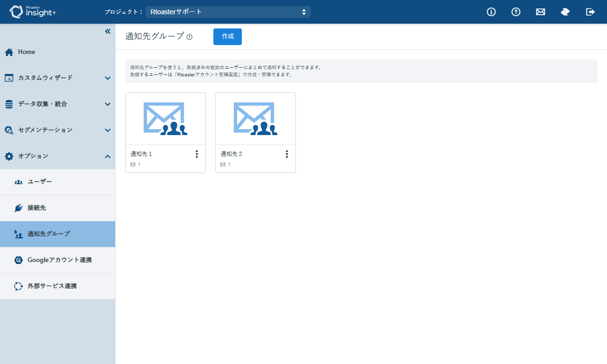Open the 通知先 2 card thumbnail

(256, 119)
